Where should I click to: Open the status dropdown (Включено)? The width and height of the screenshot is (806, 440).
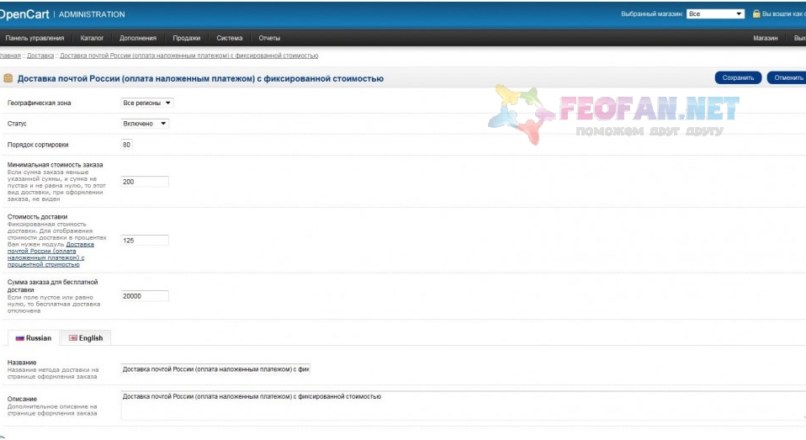tap(144, 123)
